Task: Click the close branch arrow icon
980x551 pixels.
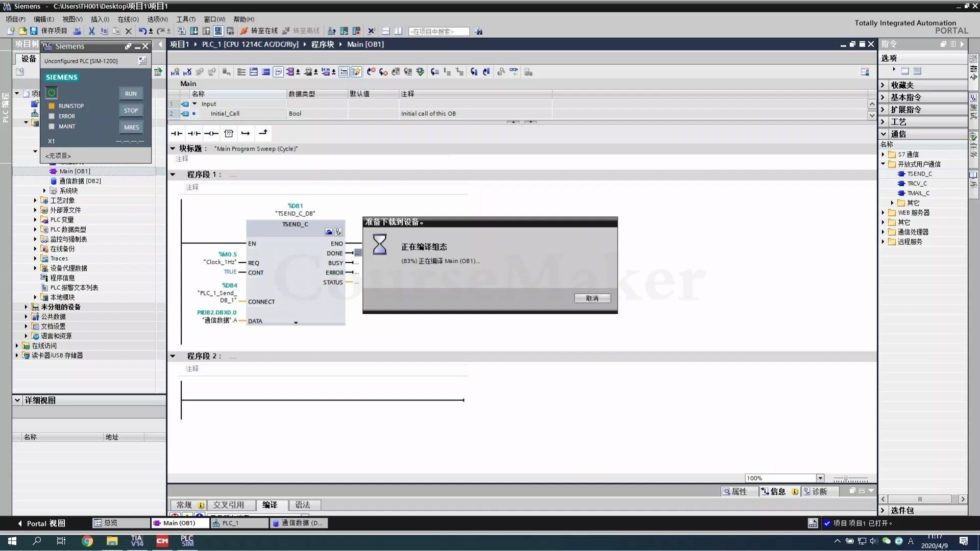Action: pos(263,133)
